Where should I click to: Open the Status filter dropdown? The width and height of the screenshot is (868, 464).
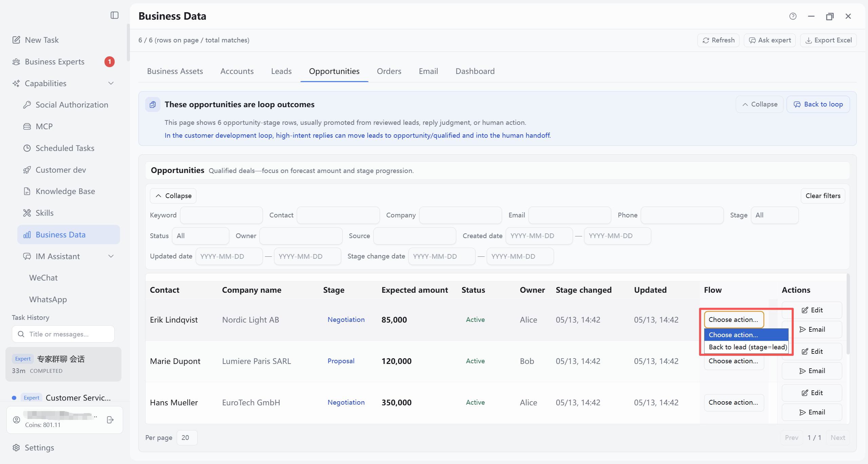point(200,236)
